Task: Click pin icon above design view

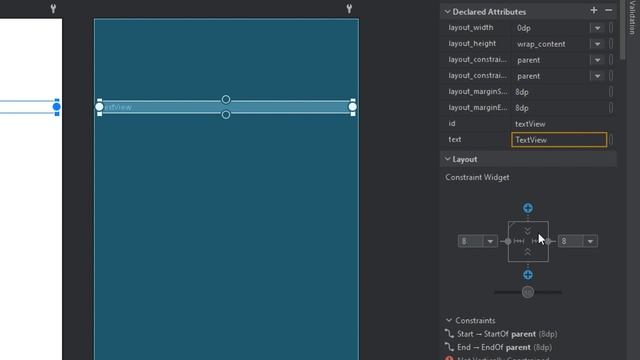Action: pos(53,8)
